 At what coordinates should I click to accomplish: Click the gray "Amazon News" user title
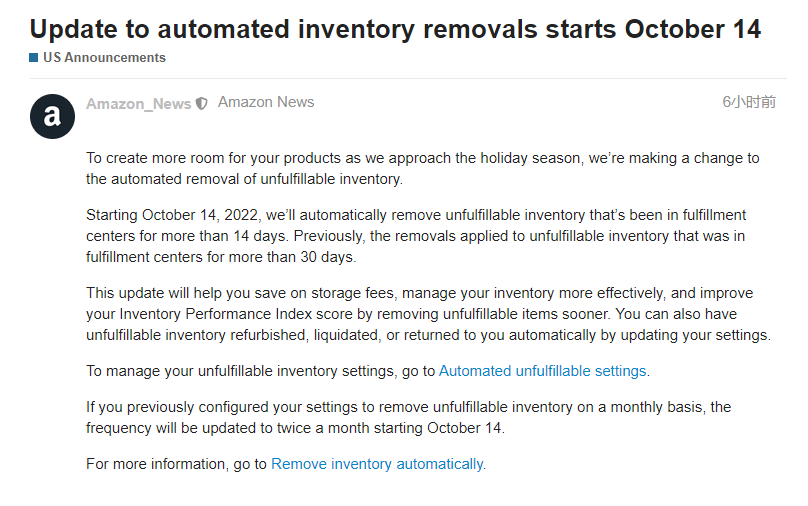[266, 102]
